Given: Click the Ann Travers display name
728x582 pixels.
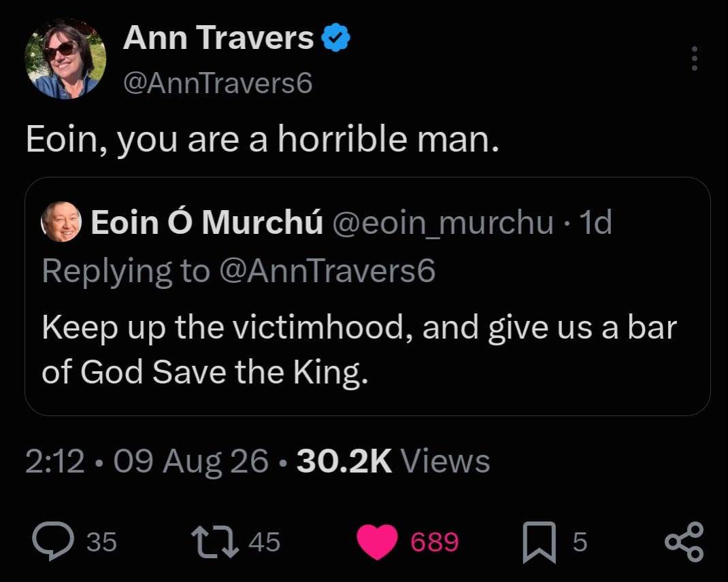Looking at the screenshot, I should coord(218,37).
